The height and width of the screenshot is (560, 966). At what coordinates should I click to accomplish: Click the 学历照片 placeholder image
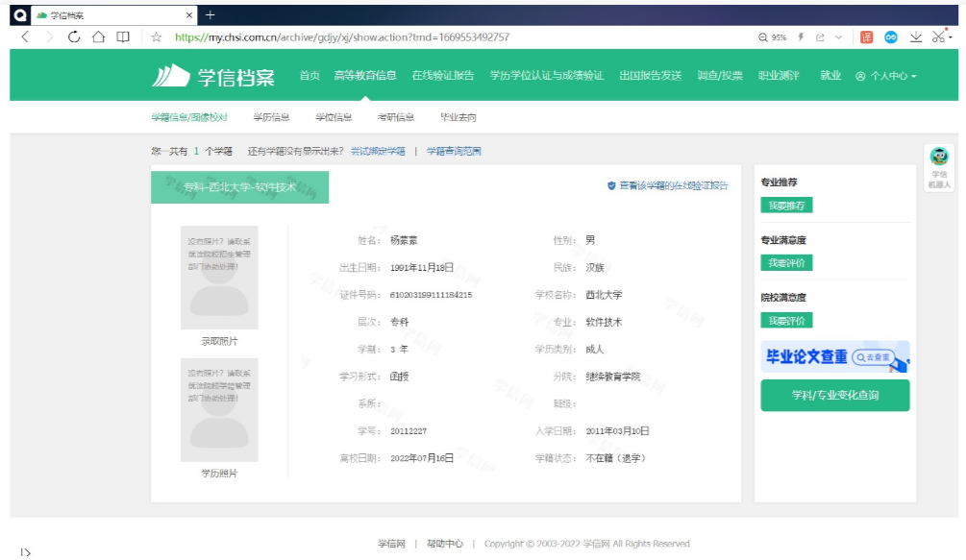pyautogui.click(x=219, y=410)
